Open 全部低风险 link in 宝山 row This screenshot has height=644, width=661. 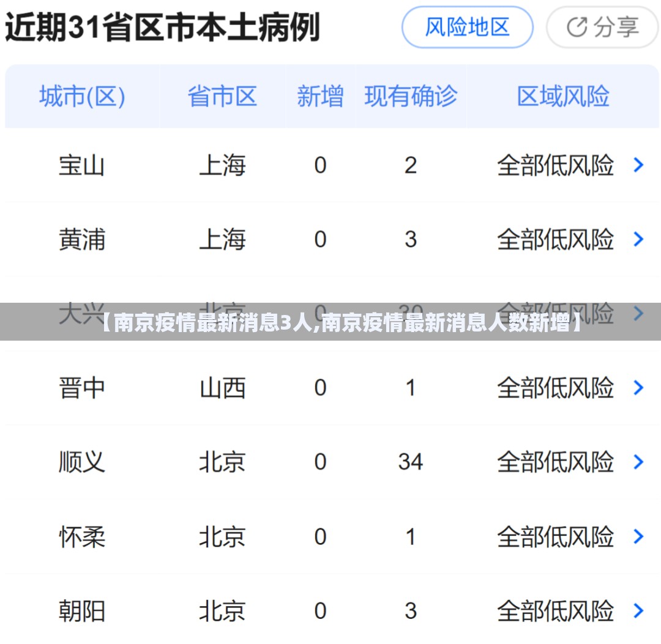click(555, 165)
